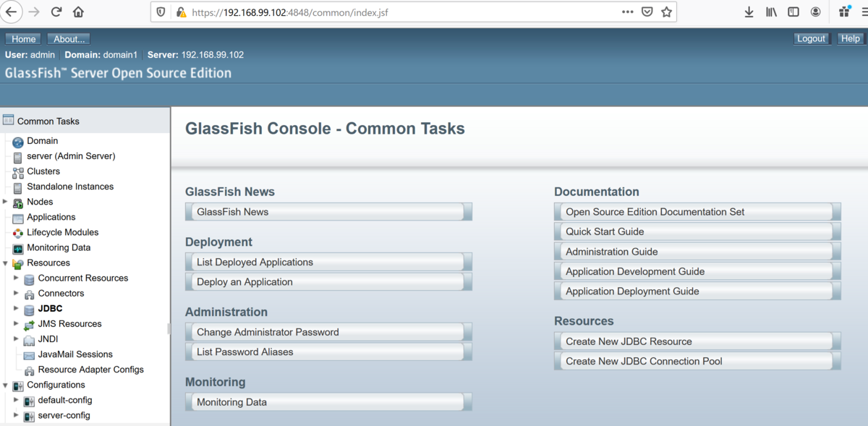
Task: Open List Password Aliases
Action: (x=328, y=352)
